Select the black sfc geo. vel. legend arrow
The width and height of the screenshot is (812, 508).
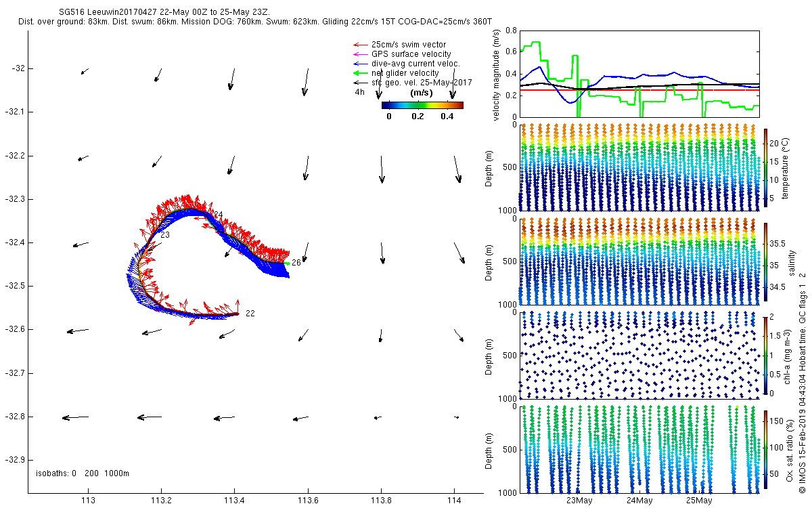click(359, 82)
